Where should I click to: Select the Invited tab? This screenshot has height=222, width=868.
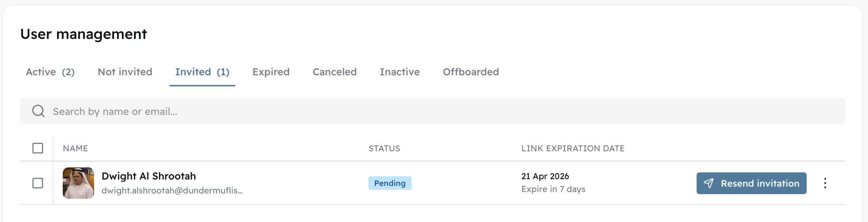point(202,72)
